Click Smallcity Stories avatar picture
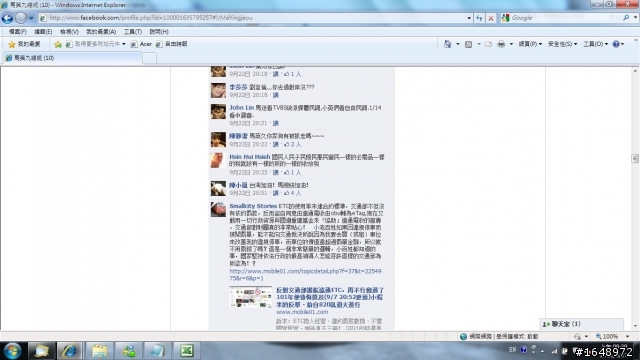This screenshot has width=640, height=360. point(218,209)
